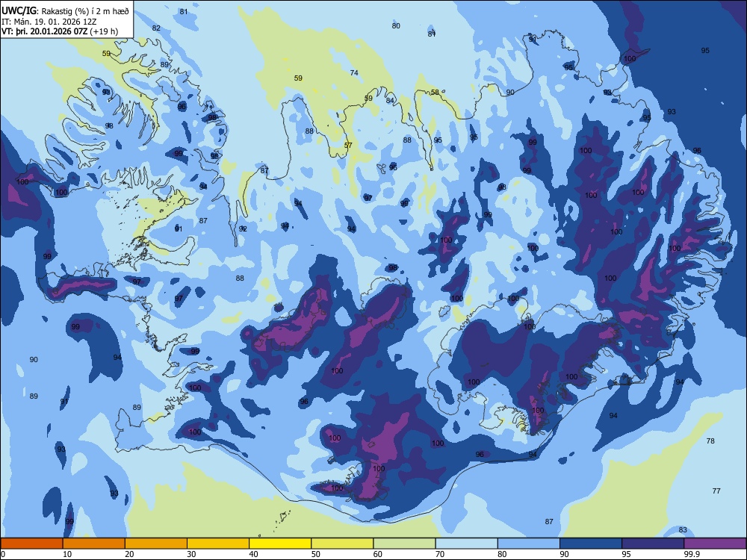Click the indigo 95–99.9 legend swatch

pos(653,544)
